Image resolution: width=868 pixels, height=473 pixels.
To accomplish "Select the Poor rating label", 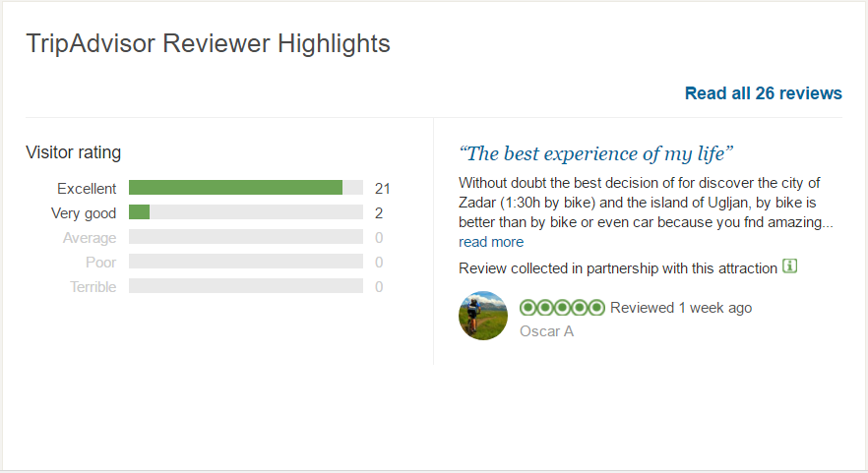I will (100, 263).
